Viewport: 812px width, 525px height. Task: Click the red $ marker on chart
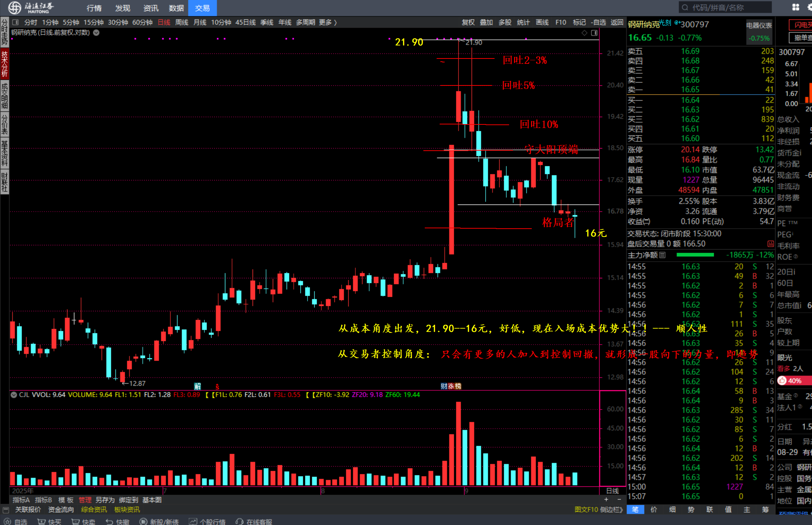click(x=217, y=387)
